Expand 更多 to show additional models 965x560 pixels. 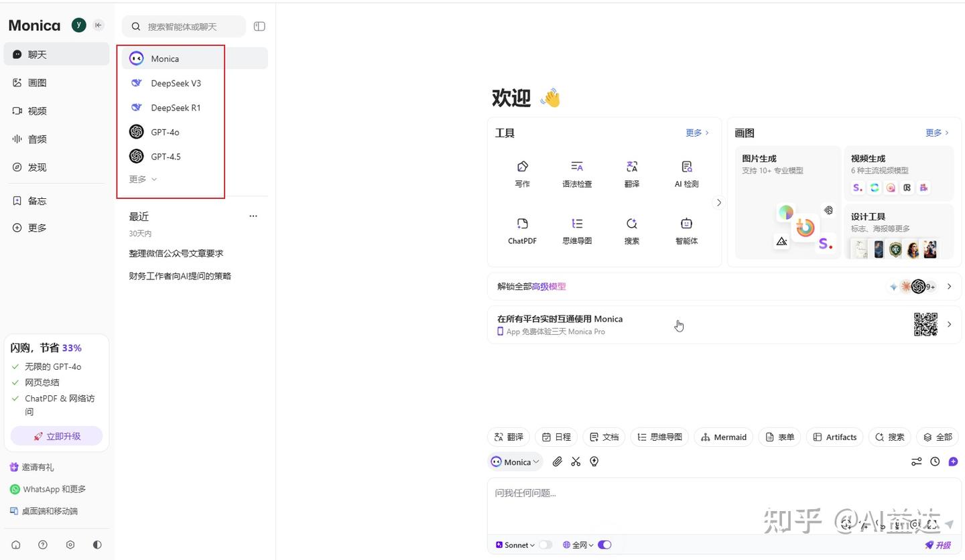tap(141, 179)
